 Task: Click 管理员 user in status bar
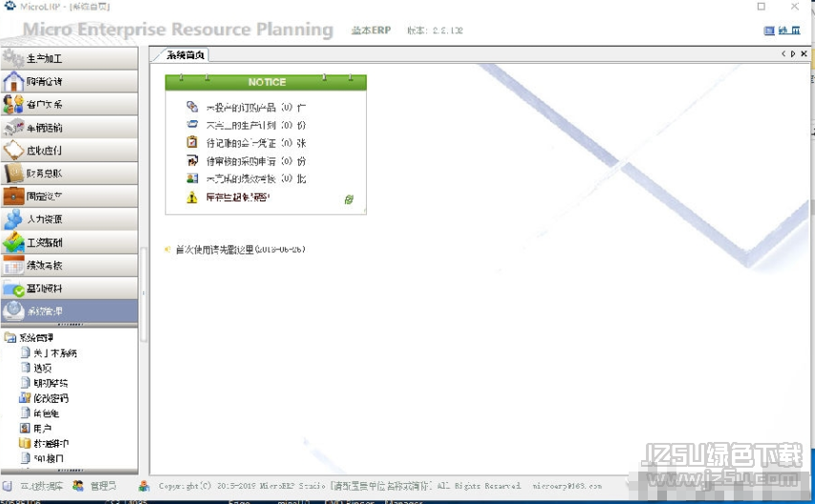pos(103,486)
